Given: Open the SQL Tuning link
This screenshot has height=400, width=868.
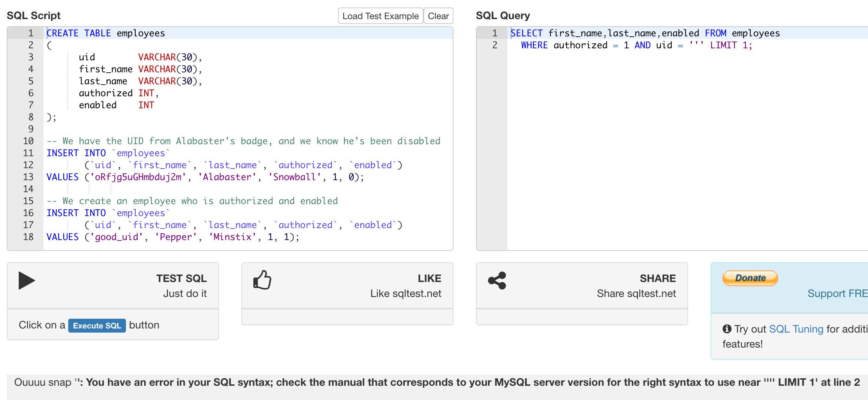Looking at the screenshot, I should pos(796,329).
